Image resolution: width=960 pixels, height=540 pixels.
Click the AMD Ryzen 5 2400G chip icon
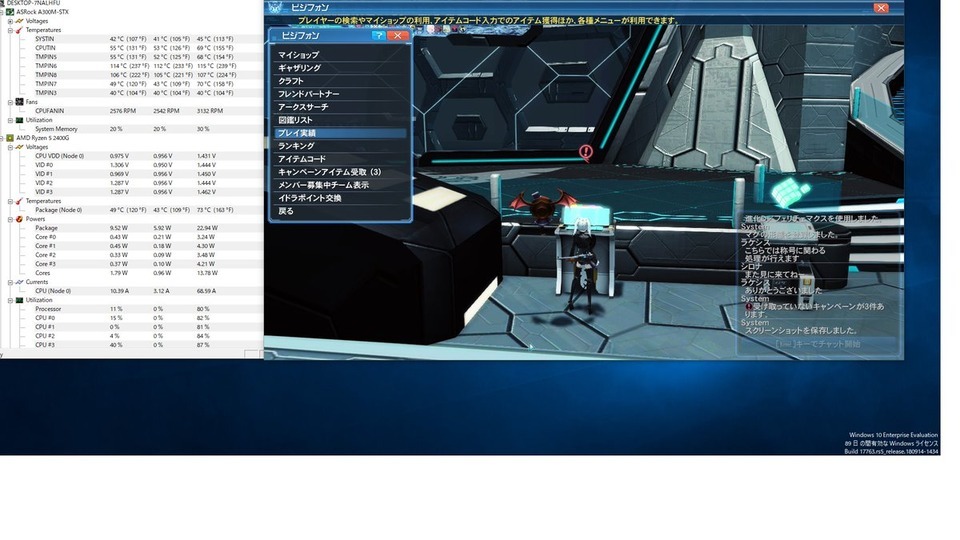coord(10,138)
